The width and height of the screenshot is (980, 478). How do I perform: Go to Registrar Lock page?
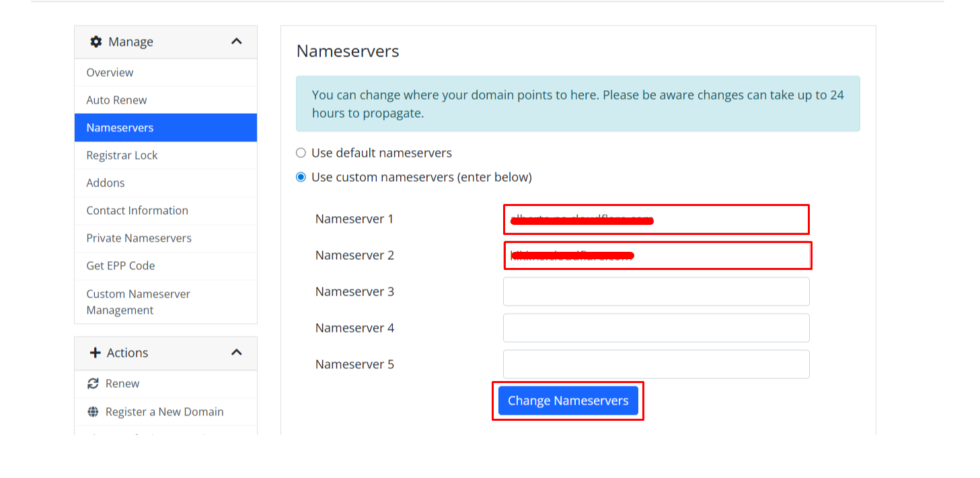pyautogui.click(x=122, y=156)
